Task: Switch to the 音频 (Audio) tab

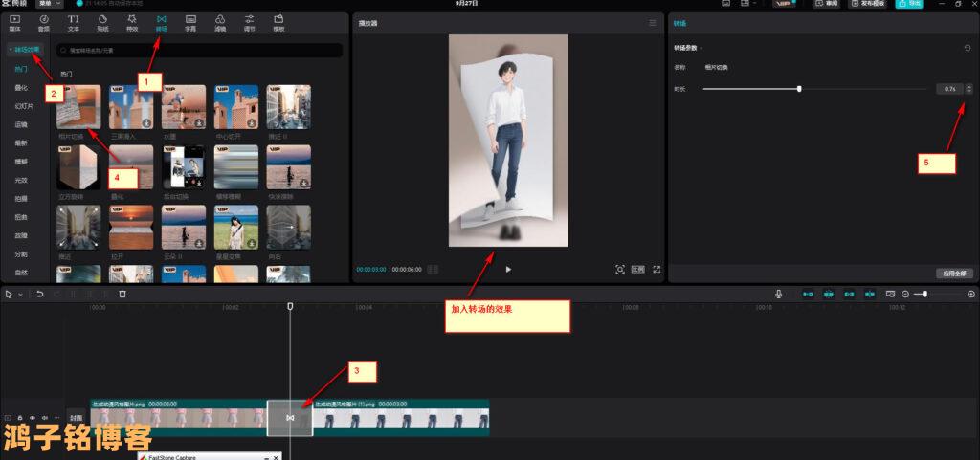Action: point(44,22)
